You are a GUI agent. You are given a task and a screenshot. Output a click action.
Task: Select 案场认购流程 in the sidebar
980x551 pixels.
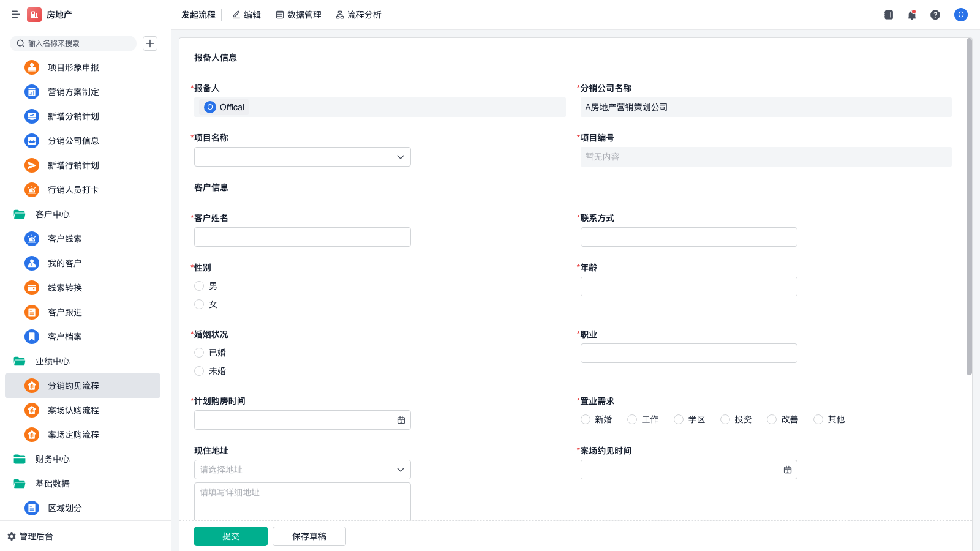[x=72, y=410]
